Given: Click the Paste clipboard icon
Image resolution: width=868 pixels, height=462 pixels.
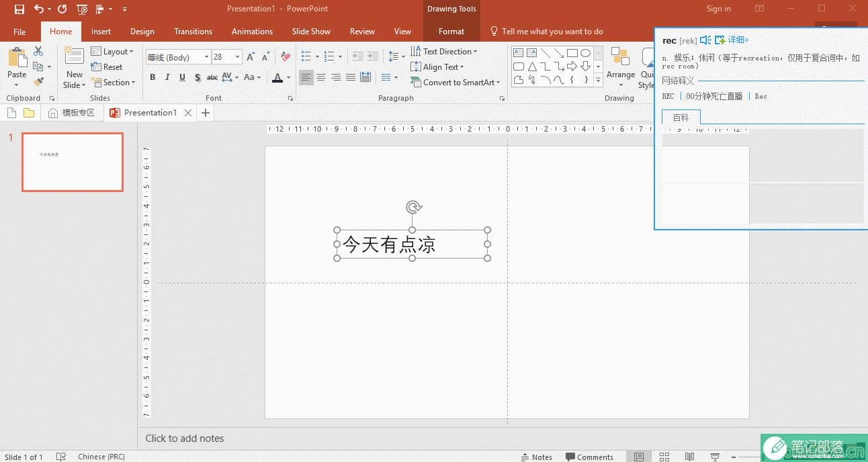Looking at the screenshot, I should [17, 58].
